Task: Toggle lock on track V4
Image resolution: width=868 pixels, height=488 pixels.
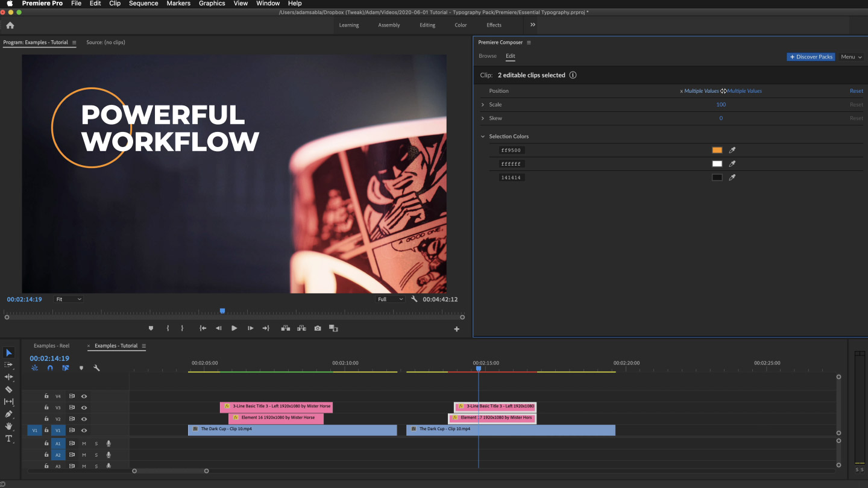Action: [x=46, y=396]
